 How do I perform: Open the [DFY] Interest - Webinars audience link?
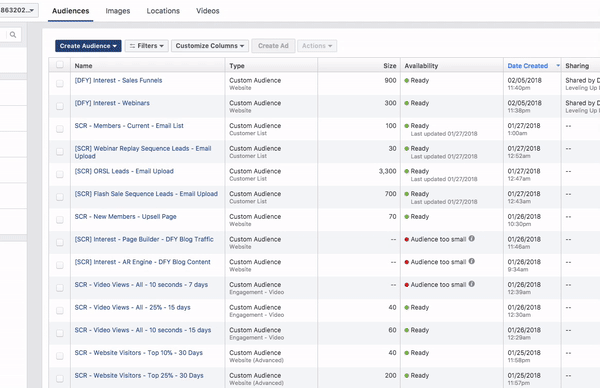pos(112,103)
